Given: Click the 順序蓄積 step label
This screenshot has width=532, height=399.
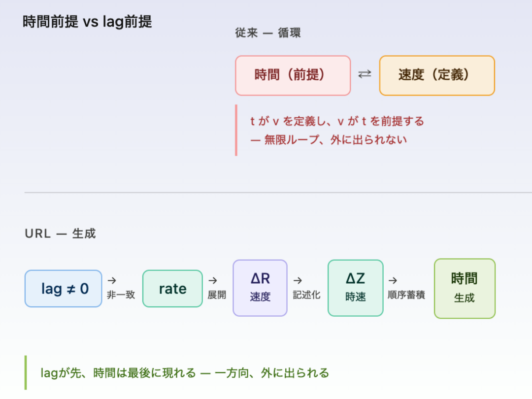Looking at the screenshot, I should tap(406, 295).
